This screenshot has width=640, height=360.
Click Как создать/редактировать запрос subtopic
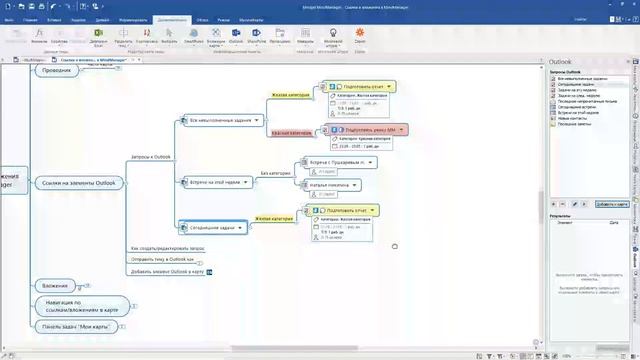coord(167,248)
